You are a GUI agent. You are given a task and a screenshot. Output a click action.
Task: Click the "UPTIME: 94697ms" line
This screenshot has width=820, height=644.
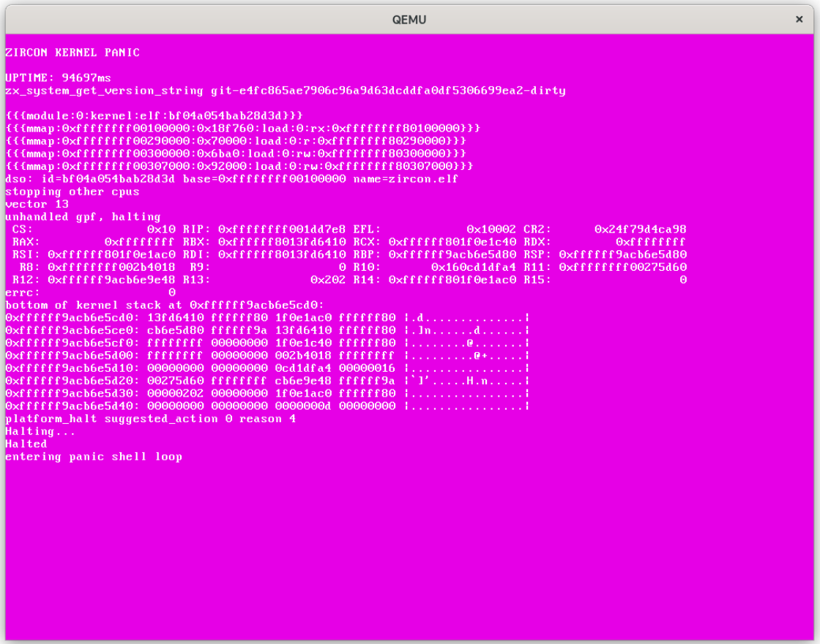tap(58, 78)
